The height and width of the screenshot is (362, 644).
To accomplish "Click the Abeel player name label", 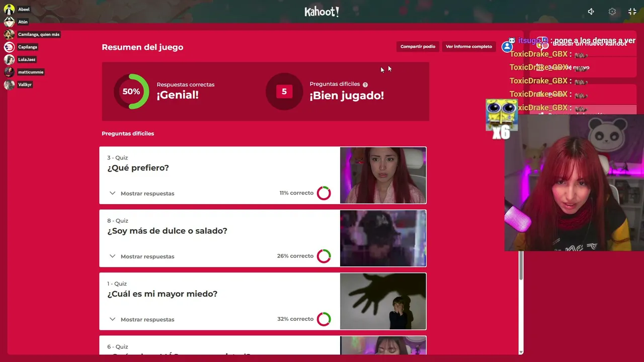I will point(24,10).
